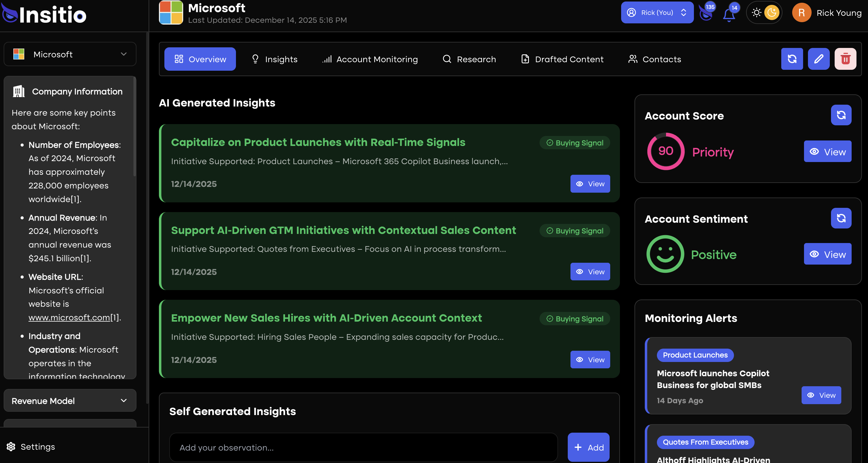Refresh the Account Score
The width and height of the screenshot is (868, 463).
[841, 115]
